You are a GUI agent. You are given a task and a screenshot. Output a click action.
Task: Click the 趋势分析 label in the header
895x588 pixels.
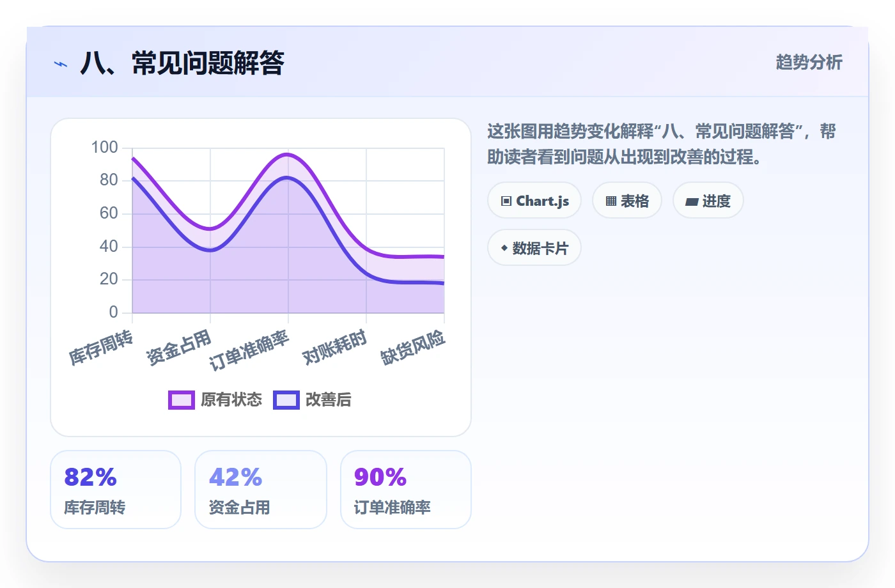coord(809,63)
